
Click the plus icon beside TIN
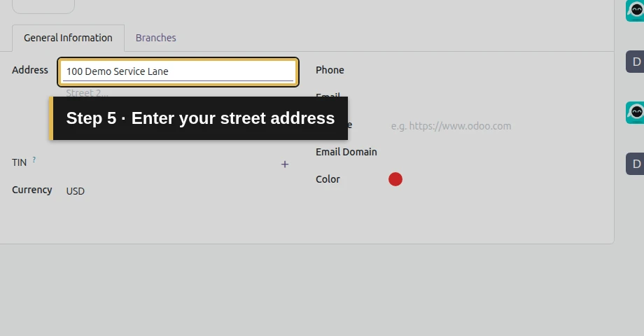click(285, 164)
